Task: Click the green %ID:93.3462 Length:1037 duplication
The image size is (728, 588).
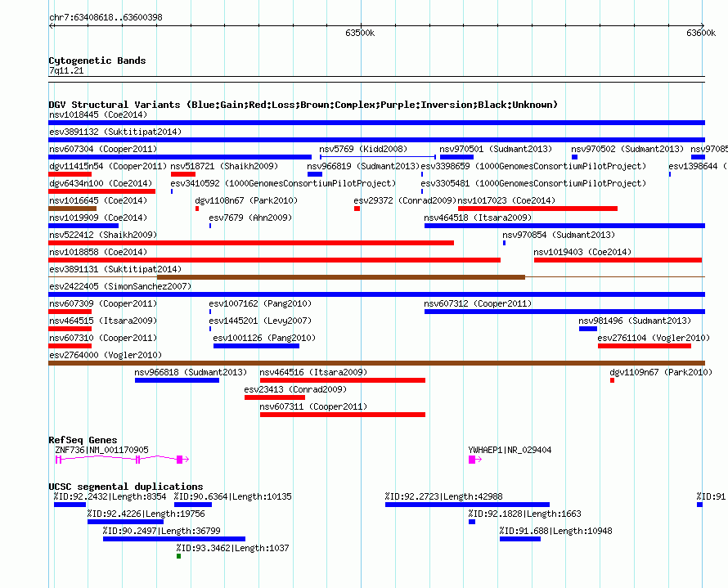Action: pos(179,556)
